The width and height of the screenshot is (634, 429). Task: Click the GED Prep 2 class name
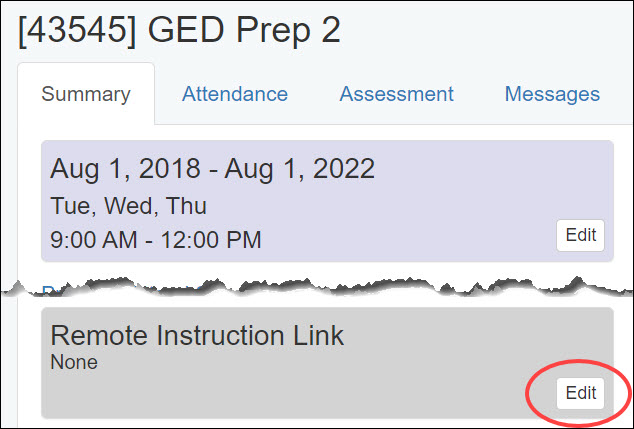coord(244,30)
